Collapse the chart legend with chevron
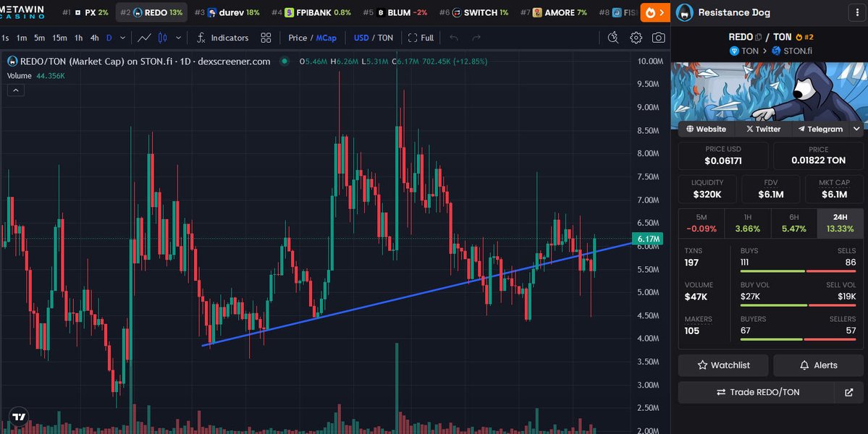This screenshot has height=434, width=868. 15,90
